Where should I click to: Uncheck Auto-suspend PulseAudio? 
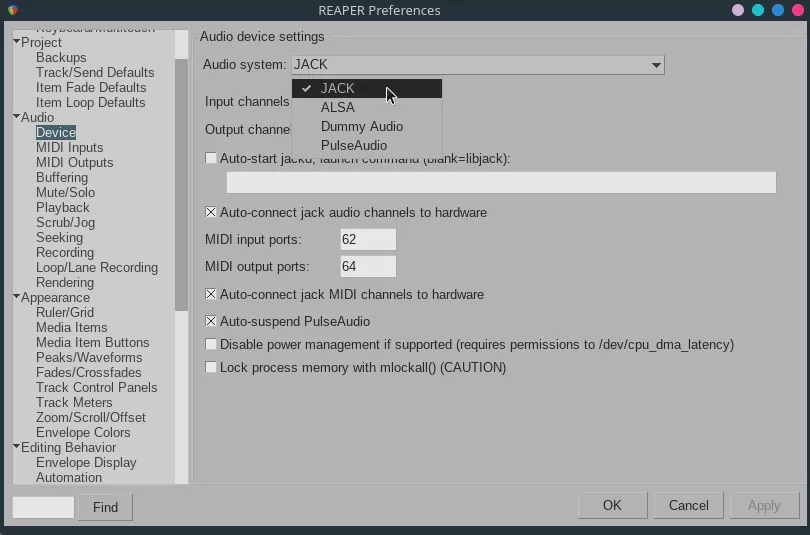[211, 321]
